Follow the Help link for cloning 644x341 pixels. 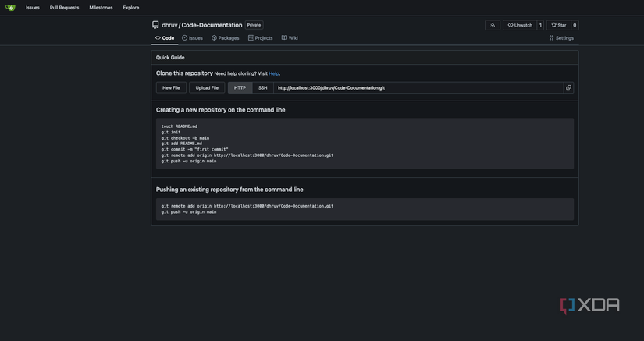274,73
